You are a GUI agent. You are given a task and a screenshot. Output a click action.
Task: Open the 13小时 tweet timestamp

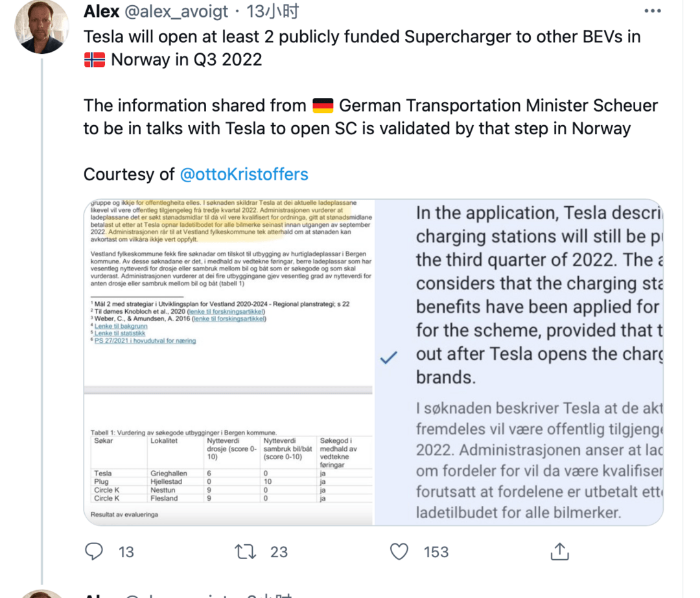pyautogui.click(x=273, y=11)
